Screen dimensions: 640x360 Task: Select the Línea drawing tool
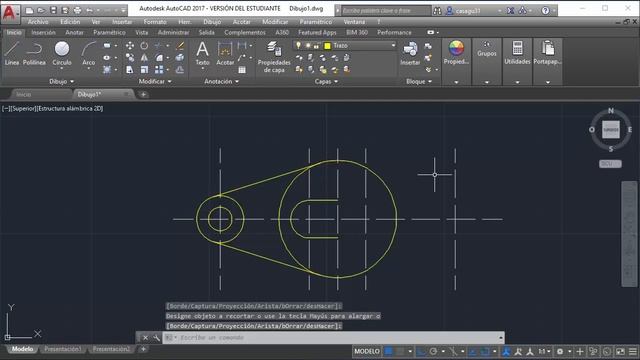tap(12, 53)
